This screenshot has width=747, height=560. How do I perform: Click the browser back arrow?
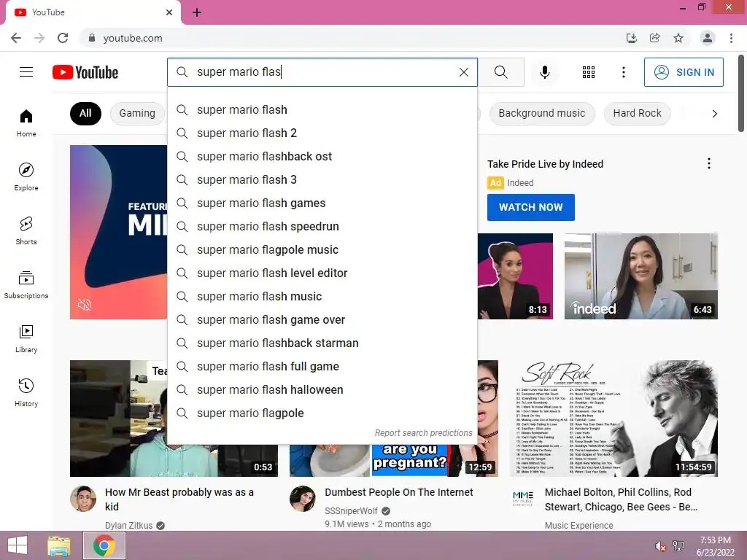[x=16, y=38]
